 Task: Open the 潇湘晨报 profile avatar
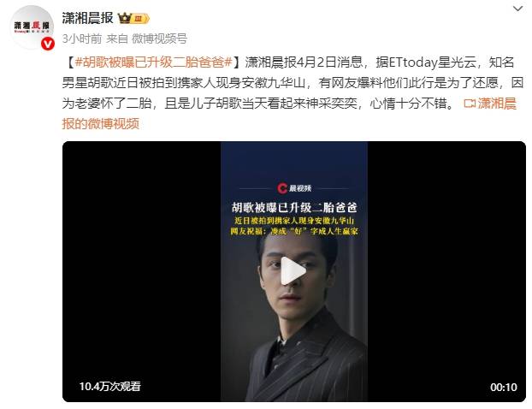[32, 27]
